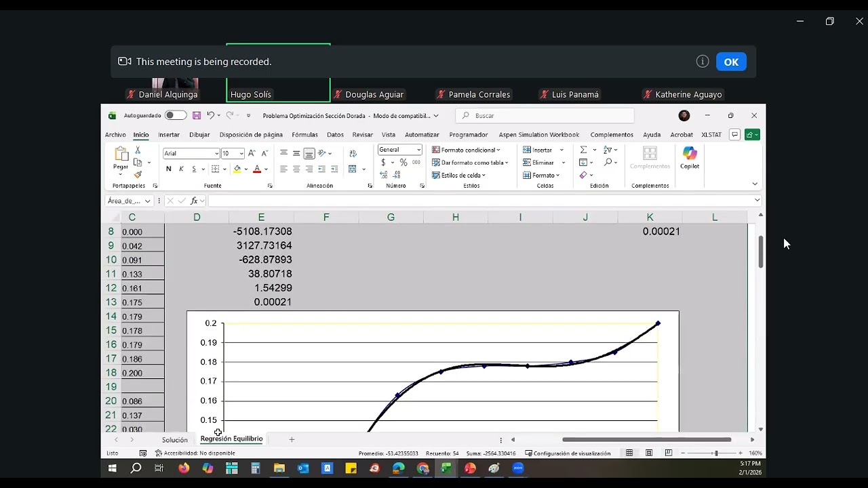Decrease decimal places icon

coord(396,175)
